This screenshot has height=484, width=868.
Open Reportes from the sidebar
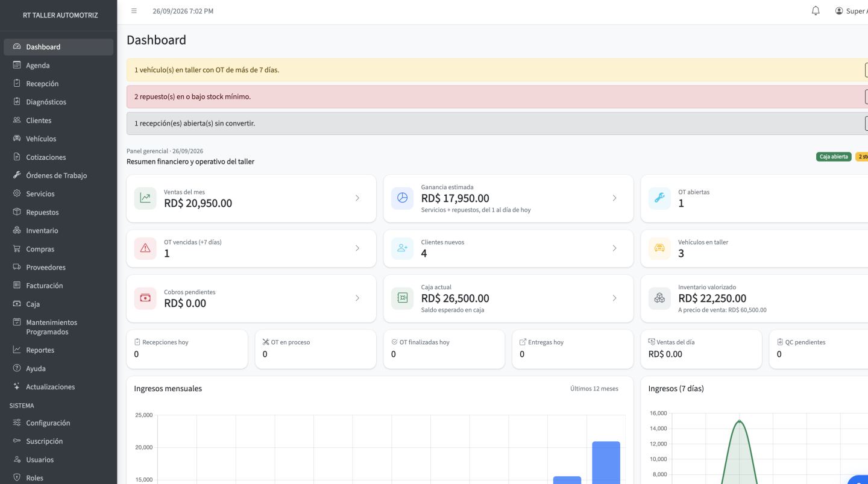pos(58,350)
